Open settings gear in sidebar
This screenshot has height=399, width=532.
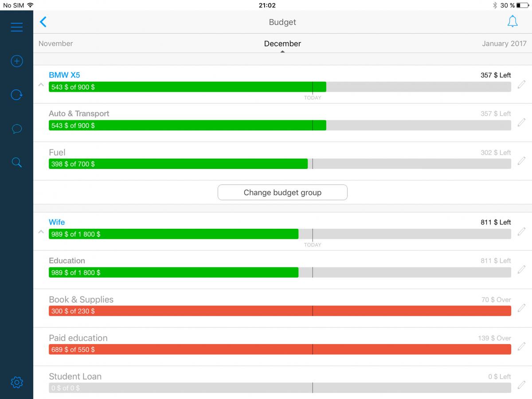click(16, 382)
